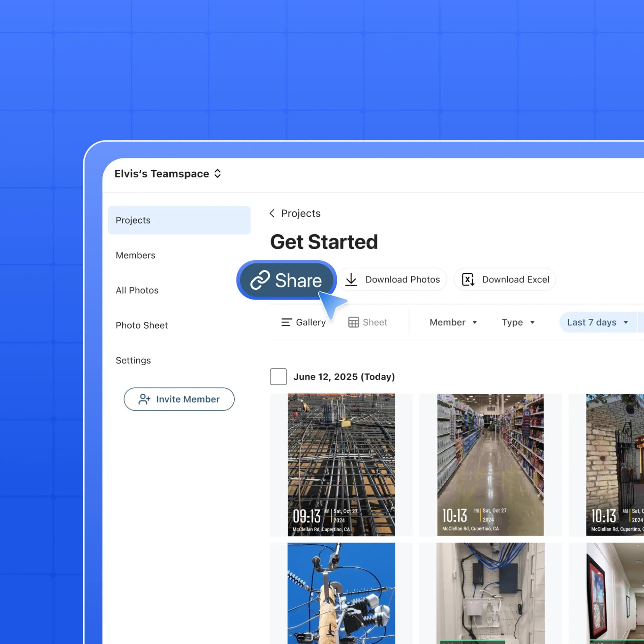
Task: Click the June 12, 2025 (Today) heading
Action: (x=344, y=377)
